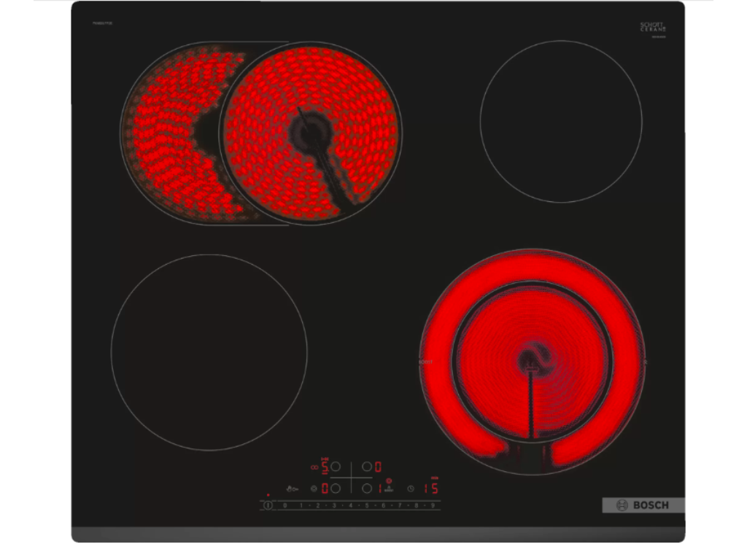Tap the top-left zone display showing 5
This screenshot has height=560, width=747.
[x=325, y=467]
